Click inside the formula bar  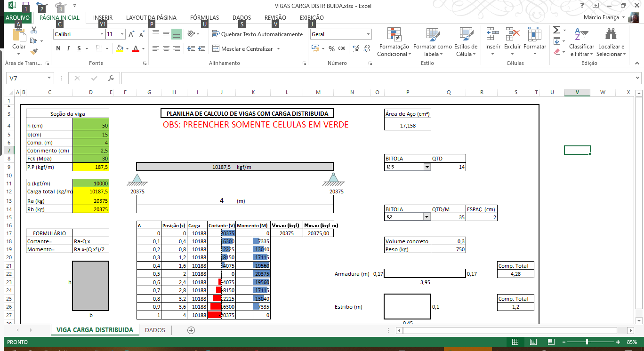(330, 78)
